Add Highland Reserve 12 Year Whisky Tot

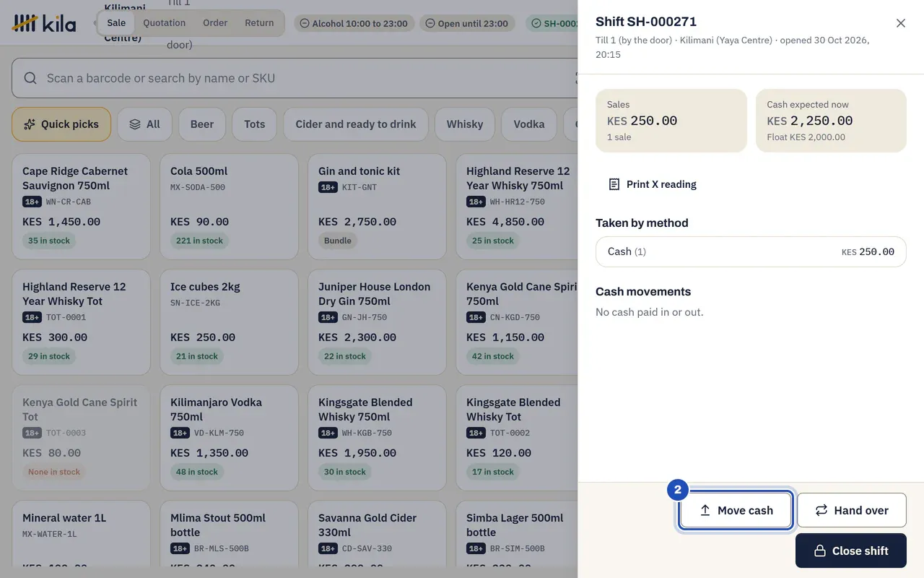pos(81,322)
